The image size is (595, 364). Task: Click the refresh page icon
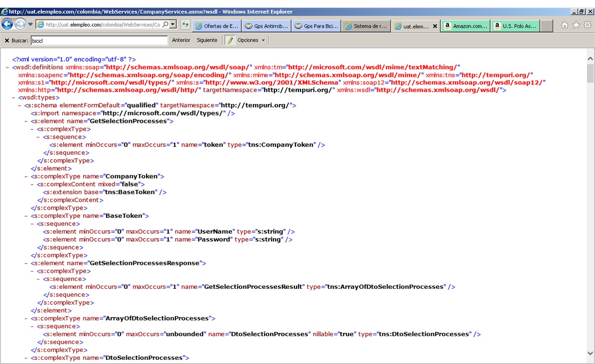tap(185, 25)
